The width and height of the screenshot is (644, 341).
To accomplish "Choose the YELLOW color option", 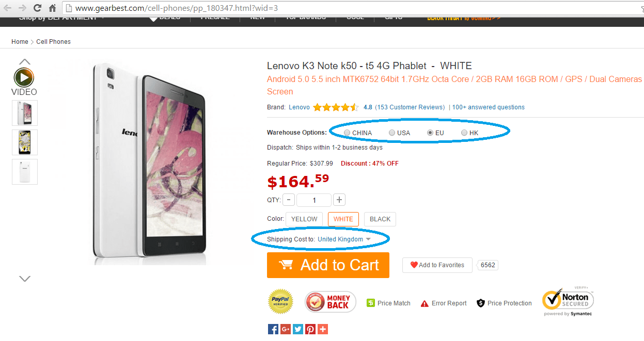I will [x=304, y=219].
